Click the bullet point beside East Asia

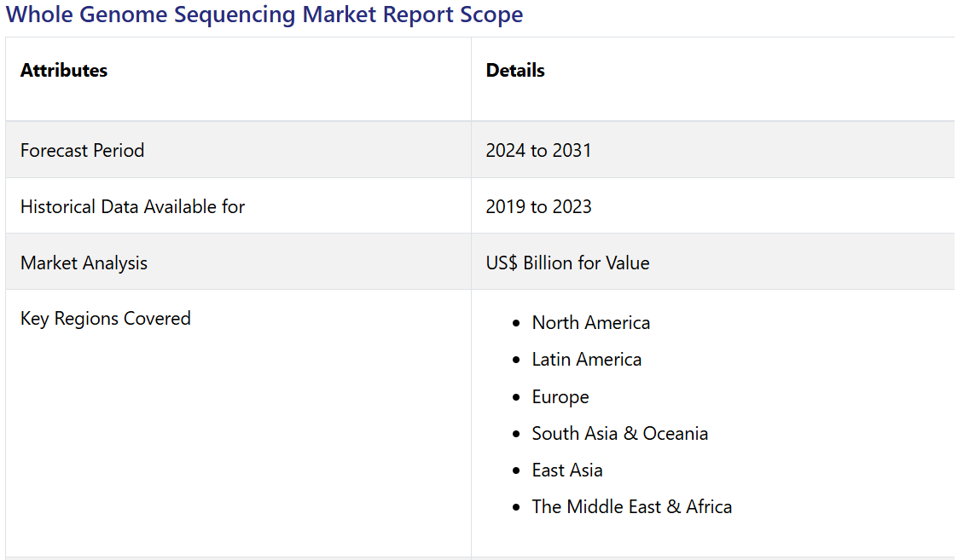coord(516,471)
